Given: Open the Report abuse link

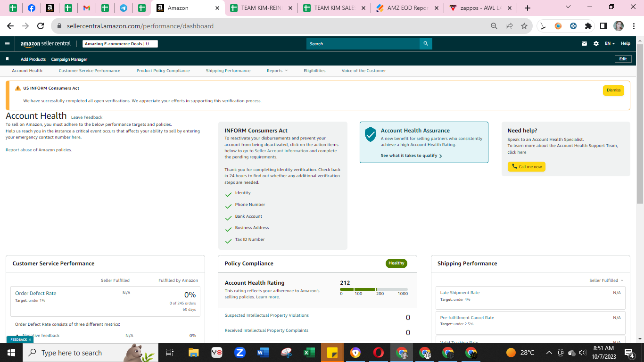Looking at the screenshot, I should [x=19, y=150].
